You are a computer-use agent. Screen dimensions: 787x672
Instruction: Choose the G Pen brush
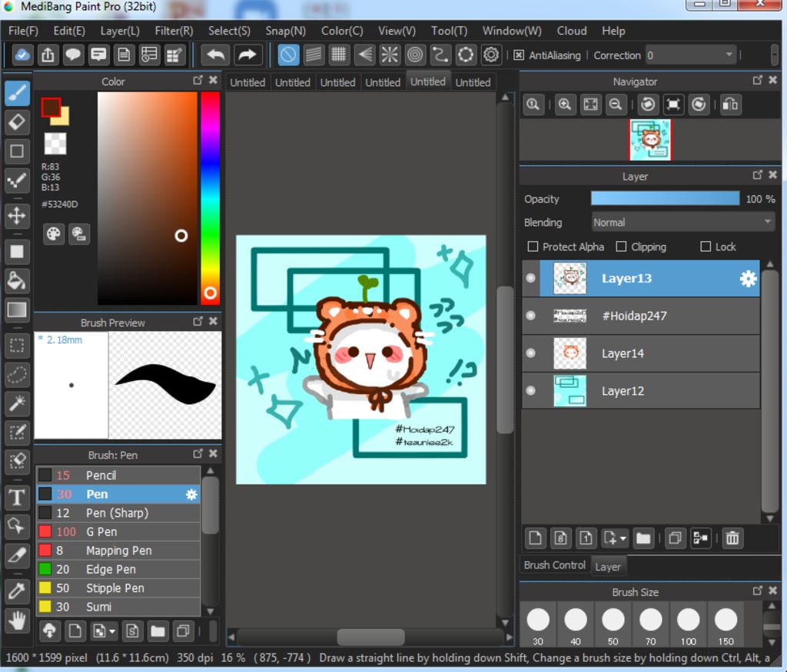pos(119,531)
